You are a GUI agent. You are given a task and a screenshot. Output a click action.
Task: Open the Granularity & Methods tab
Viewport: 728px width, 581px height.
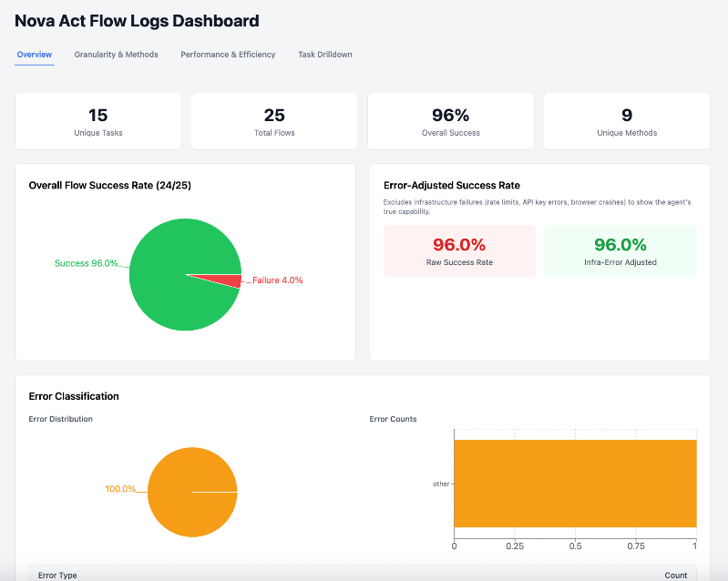click(116, 55)
